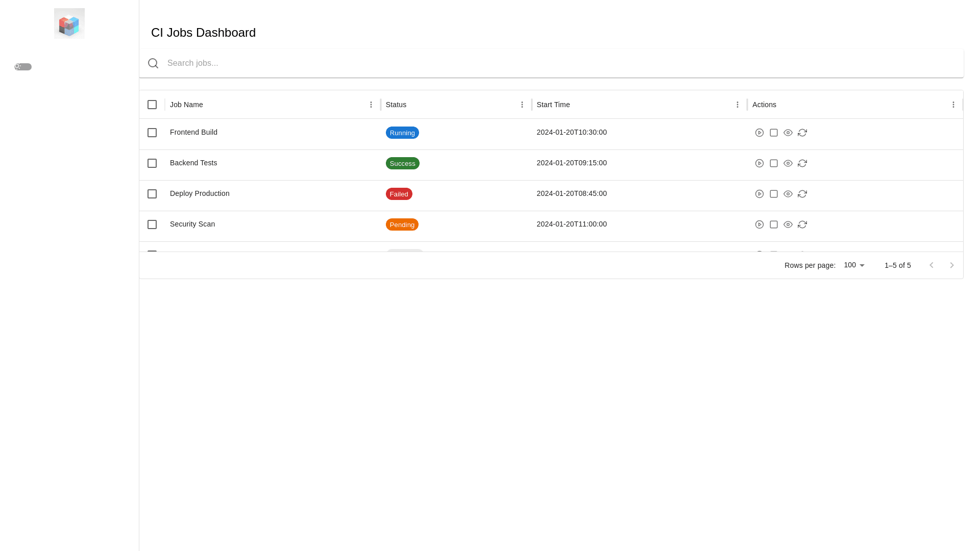The image size is (980, 551).
Task: Click the search magnifier icon
Action: [153, 63]
